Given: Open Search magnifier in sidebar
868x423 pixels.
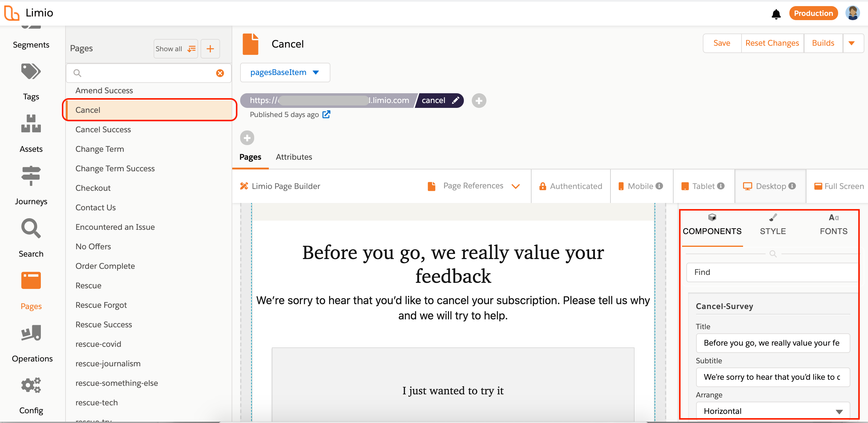Looking at the screenshot, I should click(31, 229).
